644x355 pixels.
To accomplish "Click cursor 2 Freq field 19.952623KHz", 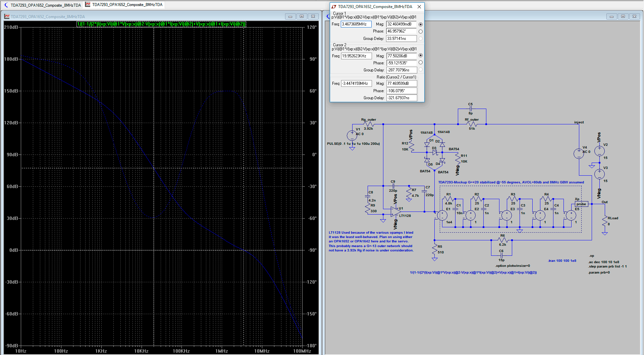I will (x=356, y=56).
